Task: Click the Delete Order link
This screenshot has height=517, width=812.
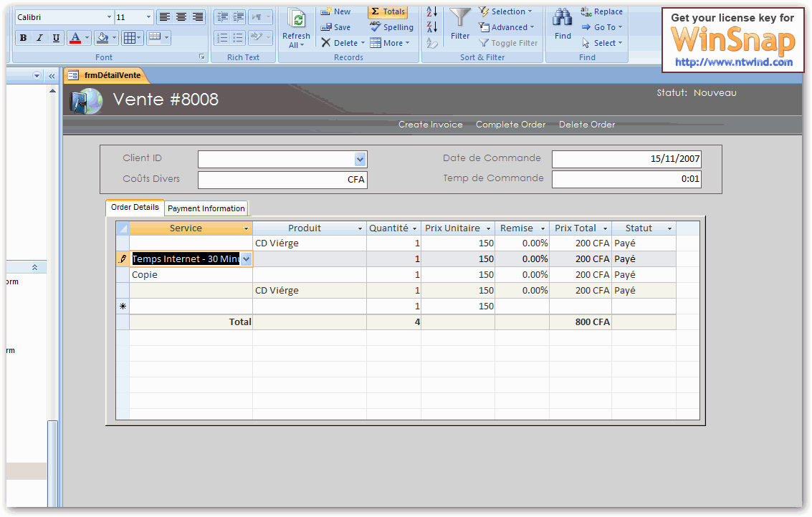Action: coord(587,125)
